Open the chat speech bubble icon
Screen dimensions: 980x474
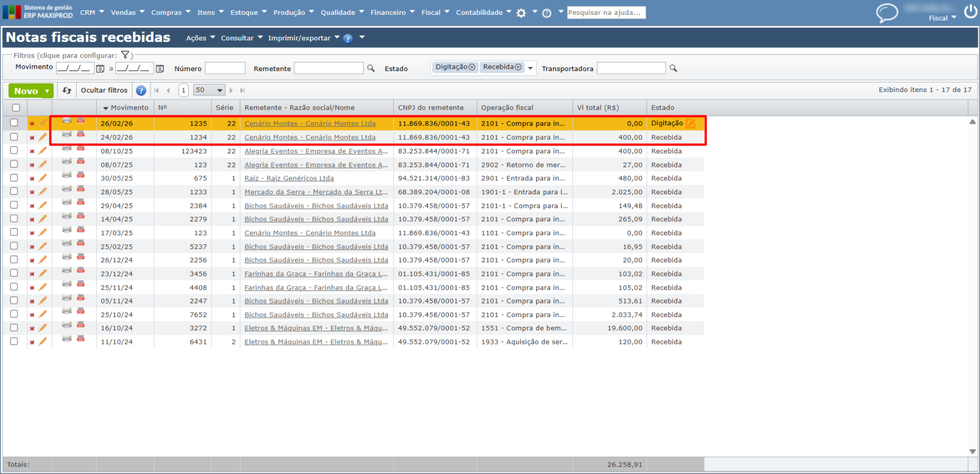click(x=887, y=13)
